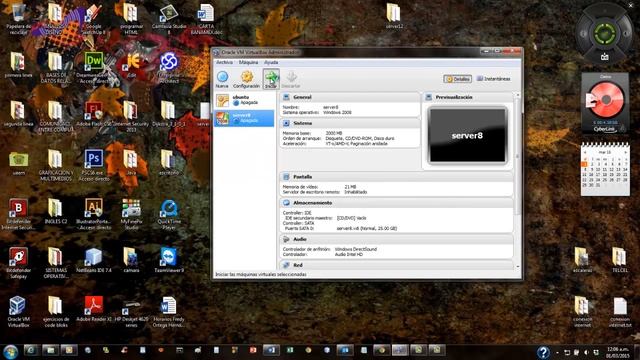Open NetBeans IDE 7.4 desktop shortcut
Image resolution: width=640 pixels, height=360 pixels.
pyautogui.click(x=93, y=260)
